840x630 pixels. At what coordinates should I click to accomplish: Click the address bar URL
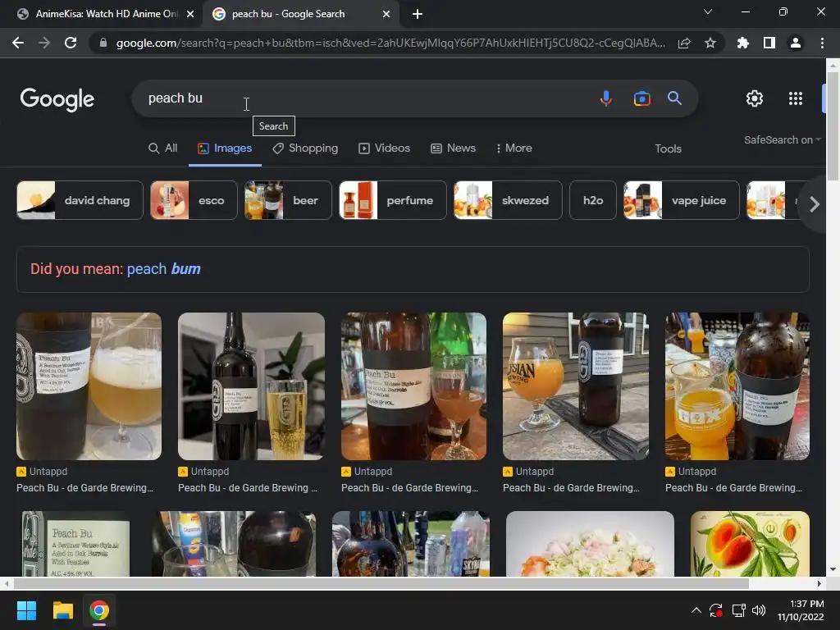coord(390,43)
